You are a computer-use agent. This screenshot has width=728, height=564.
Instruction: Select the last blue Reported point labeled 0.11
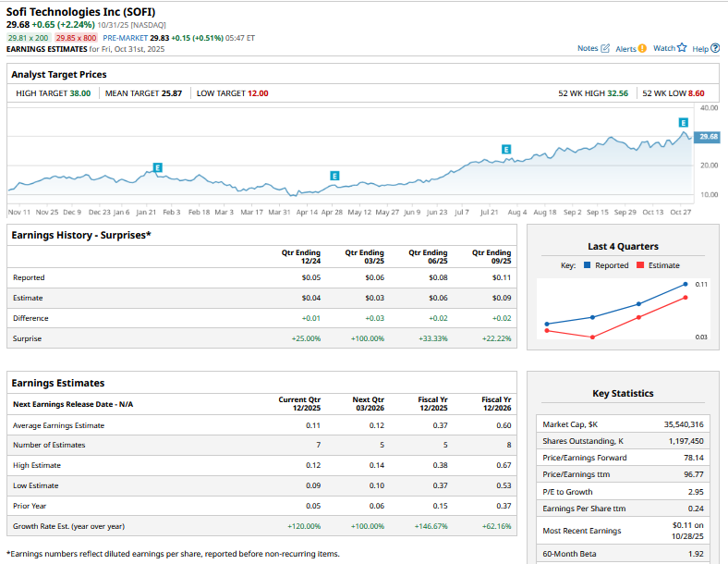[685, 284]
